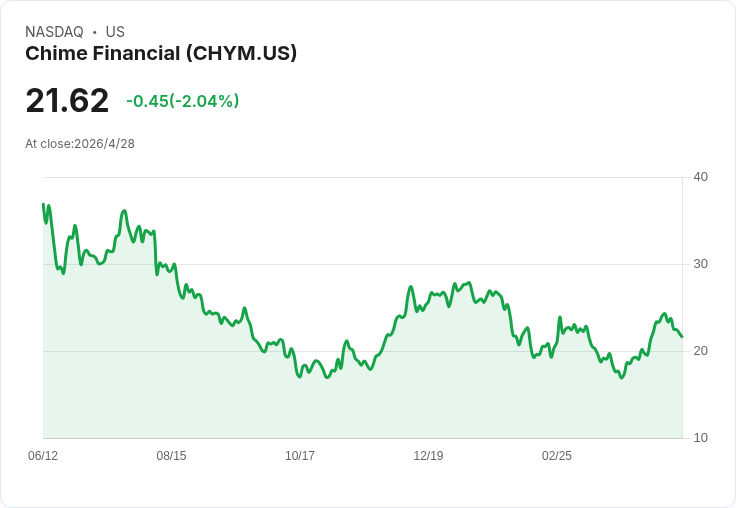Click the chart line's final endpoint

[x=682, y=337]
